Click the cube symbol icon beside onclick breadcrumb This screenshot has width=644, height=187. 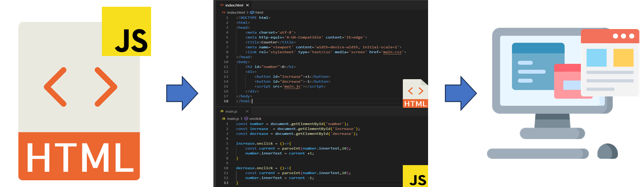(246, 119)
